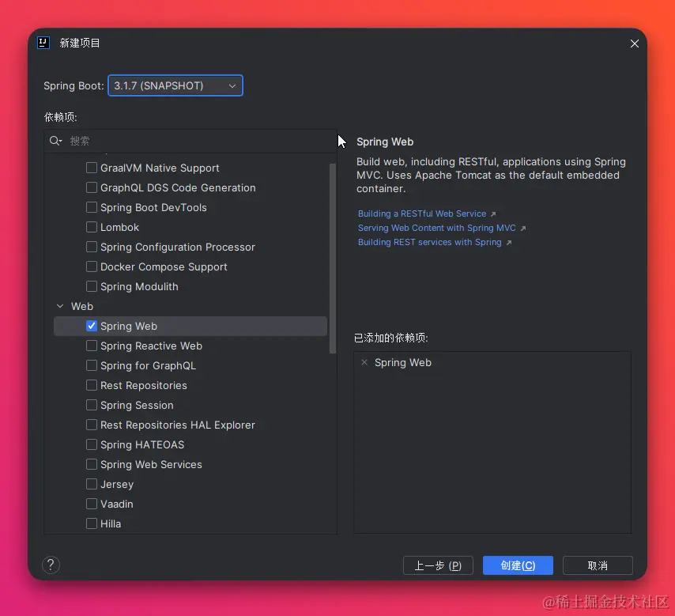Enable the Vaadin checkbox
Image resolution: width=675 pixels, height=616 pixels.
pos(91,504)
